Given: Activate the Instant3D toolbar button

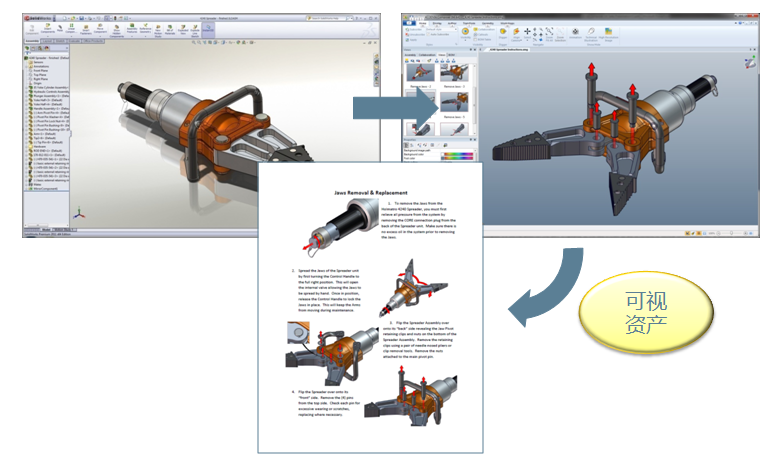Looking at the screenshot, I should 209,30.
